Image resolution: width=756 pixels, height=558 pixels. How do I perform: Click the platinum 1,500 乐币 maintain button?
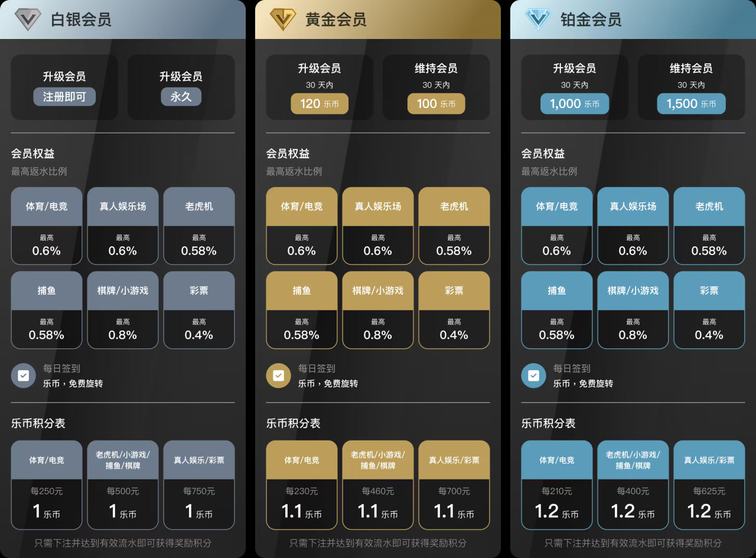point(691,104)
